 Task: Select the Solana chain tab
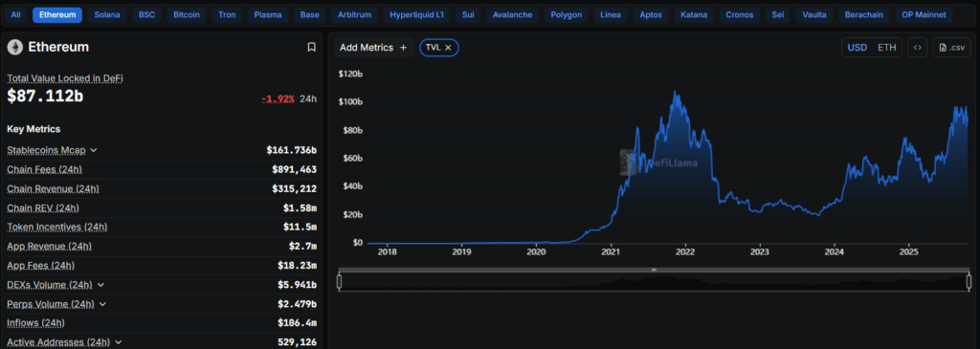point(107,14)
